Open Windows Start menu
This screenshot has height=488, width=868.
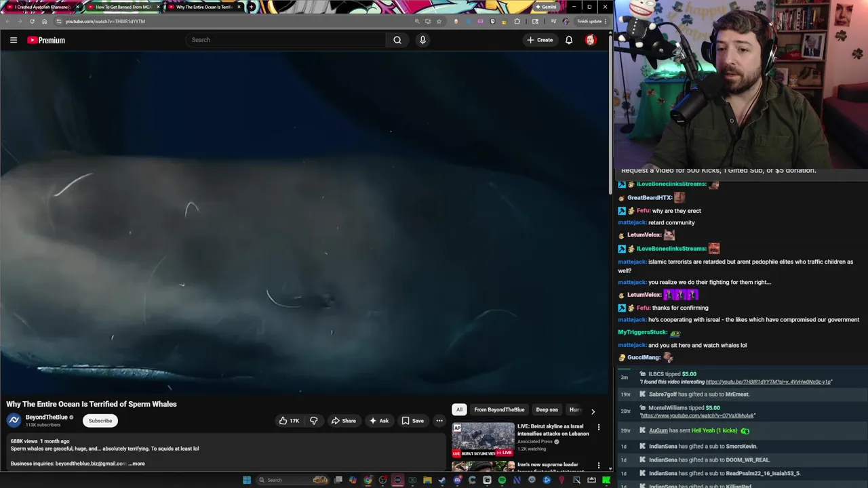point(247,480)
